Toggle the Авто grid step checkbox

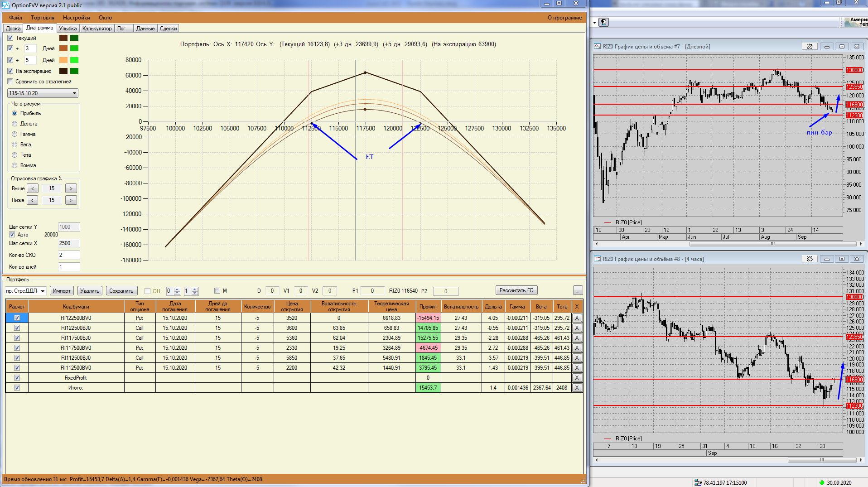pos(12,235)
